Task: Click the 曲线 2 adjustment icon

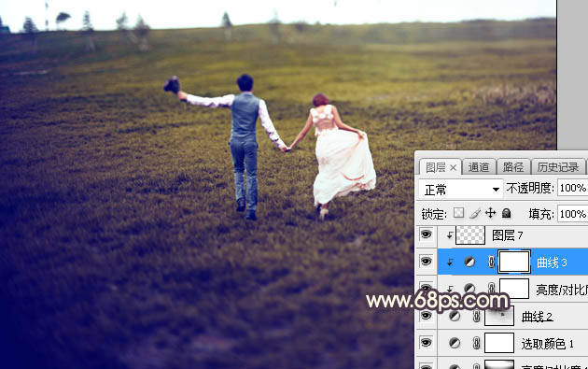Action: [x=455, y=316]
